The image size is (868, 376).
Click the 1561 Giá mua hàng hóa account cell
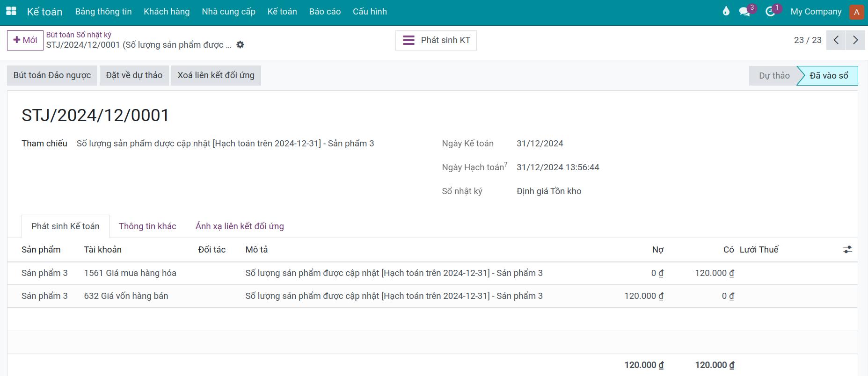pos(130,273)
